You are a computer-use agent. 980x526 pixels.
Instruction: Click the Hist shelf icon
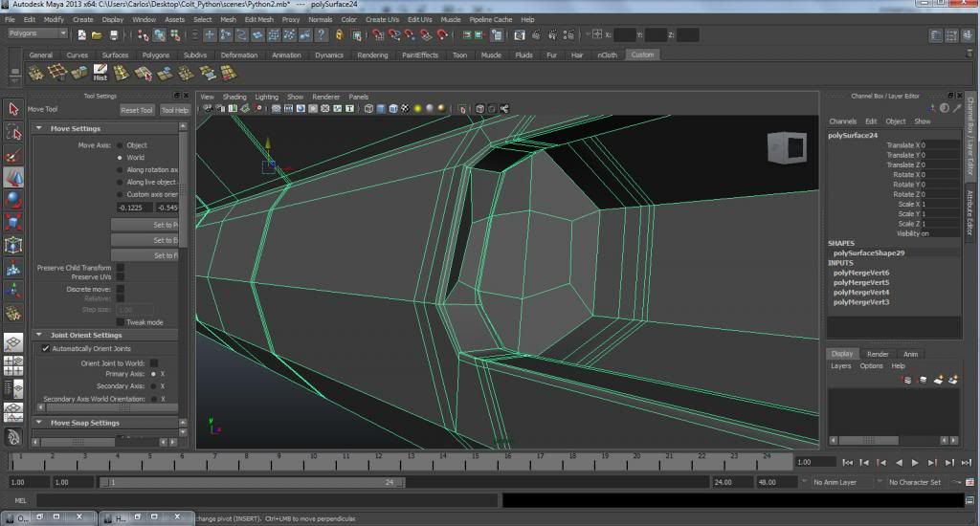(100, 73)
